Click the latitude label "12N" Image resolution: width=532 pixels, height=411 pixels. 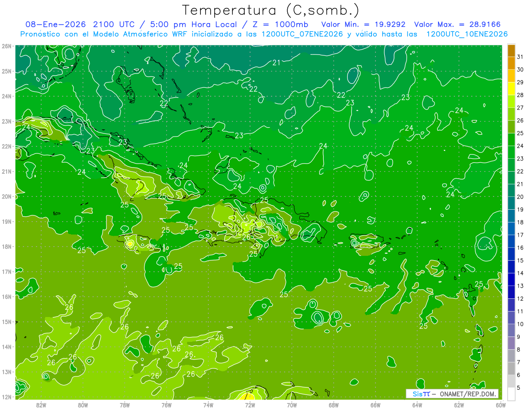click(6, 397)
